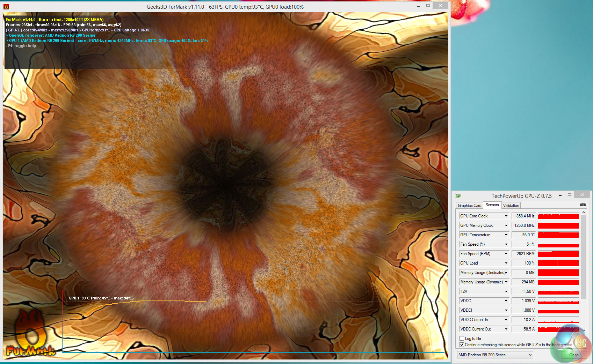Click the FurMark logo in the render window

[31, 335]
